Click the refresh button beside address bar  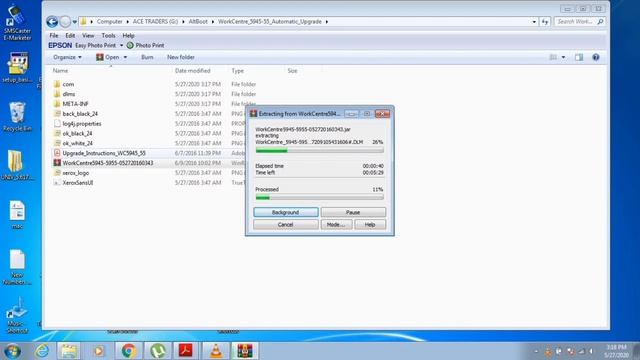pos(545,22)
